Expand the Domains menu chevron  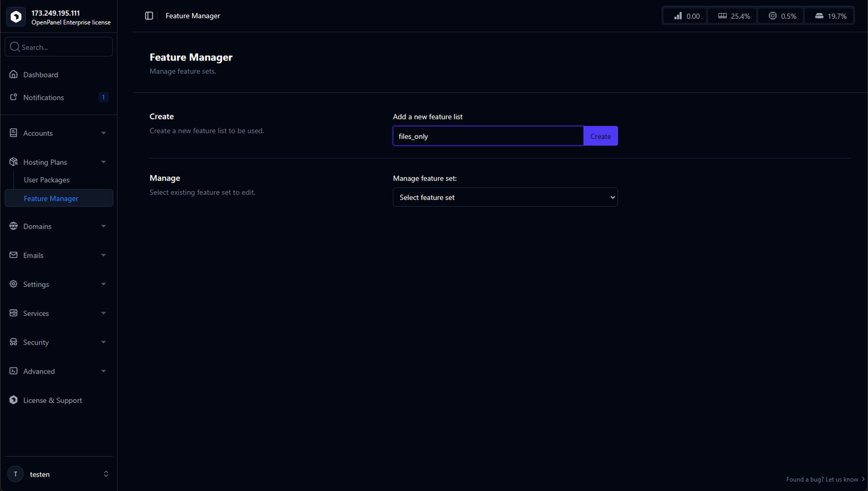pyautogui.click(x=104, y=227)
